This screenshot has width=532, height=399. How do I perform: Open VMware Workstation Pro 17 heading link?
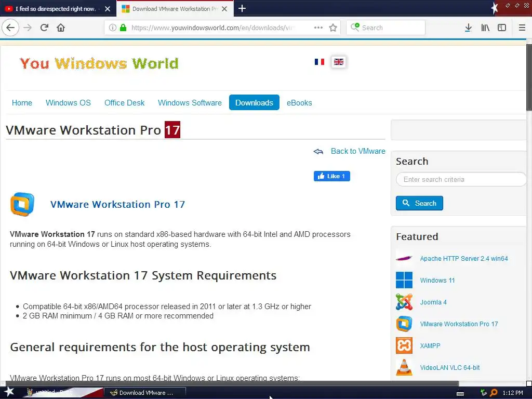[x=117, y=204]
